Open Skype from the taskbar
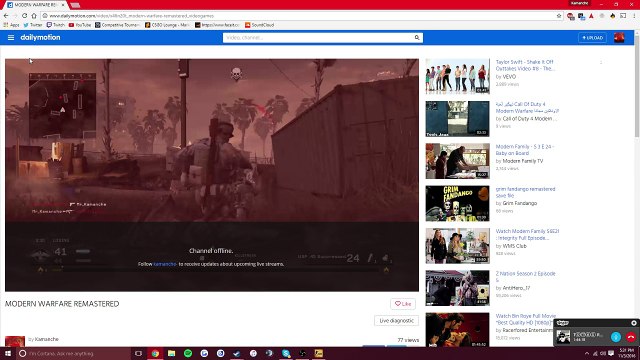This screenshot has width=640, height=360. point(286,353)
